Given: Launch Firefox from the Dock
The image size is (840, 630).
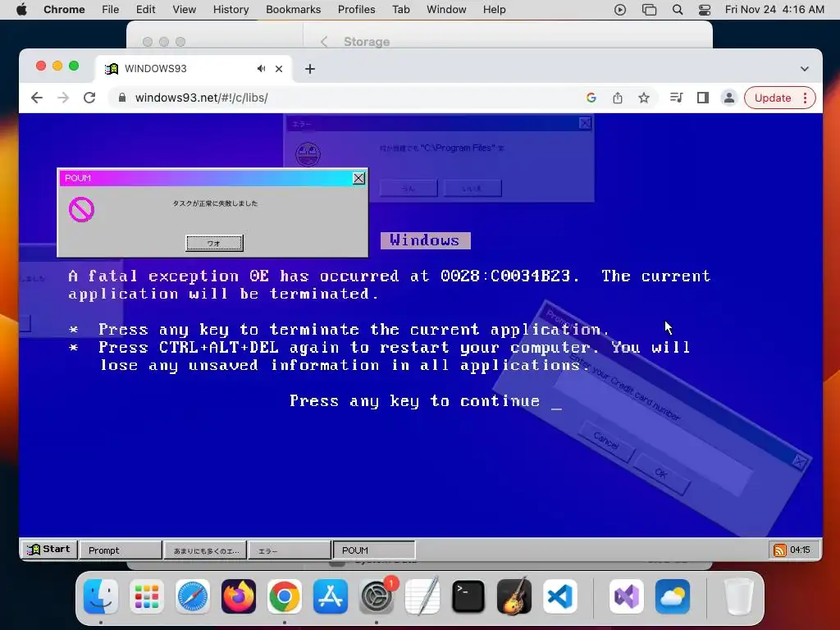Looking at the screenshot, I should click(x=239, y=596).
